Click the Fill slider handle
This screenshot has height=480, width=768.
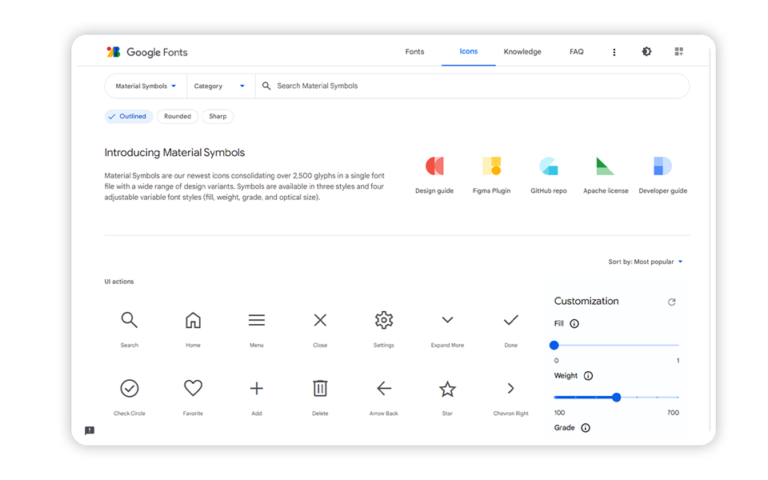click(554, 345)
